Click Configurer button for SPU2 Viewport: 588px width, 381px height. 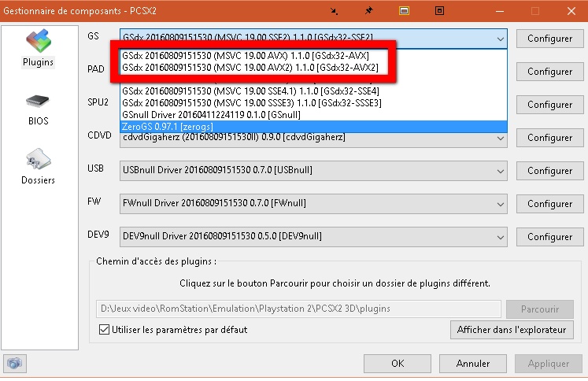549,105
